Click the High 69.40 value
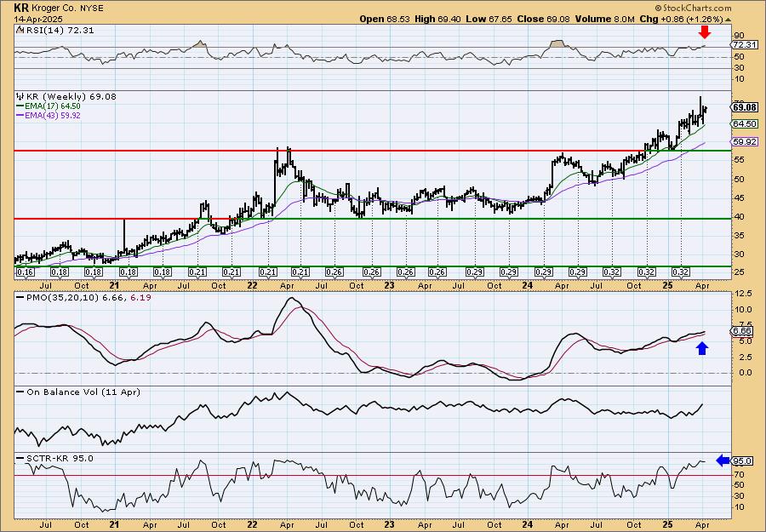 (438, 19)
